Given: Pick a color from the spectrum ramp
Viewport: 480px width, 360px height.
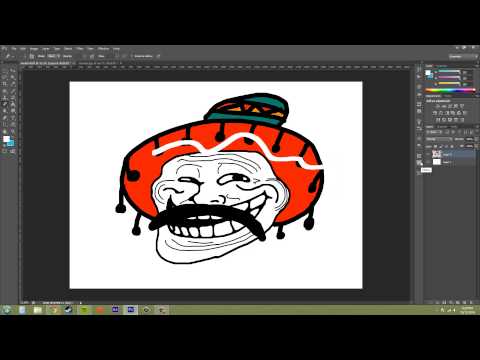Looking at the screenshot, I should pyautogui.click(x=450, y=90).
